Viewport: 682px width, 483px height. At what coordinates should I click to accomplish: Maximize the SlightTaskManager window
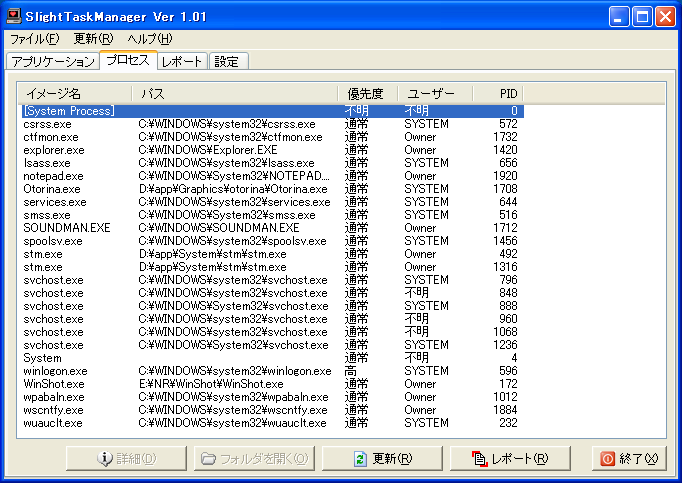click(642, 17)
